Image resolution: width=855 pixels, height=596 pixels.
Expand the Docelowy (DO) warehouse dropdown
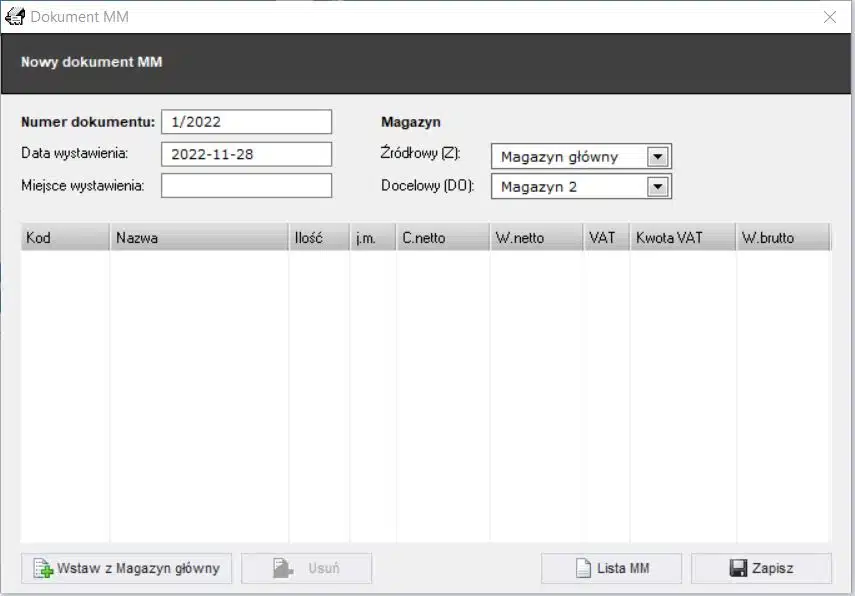(x=657, y=187)
